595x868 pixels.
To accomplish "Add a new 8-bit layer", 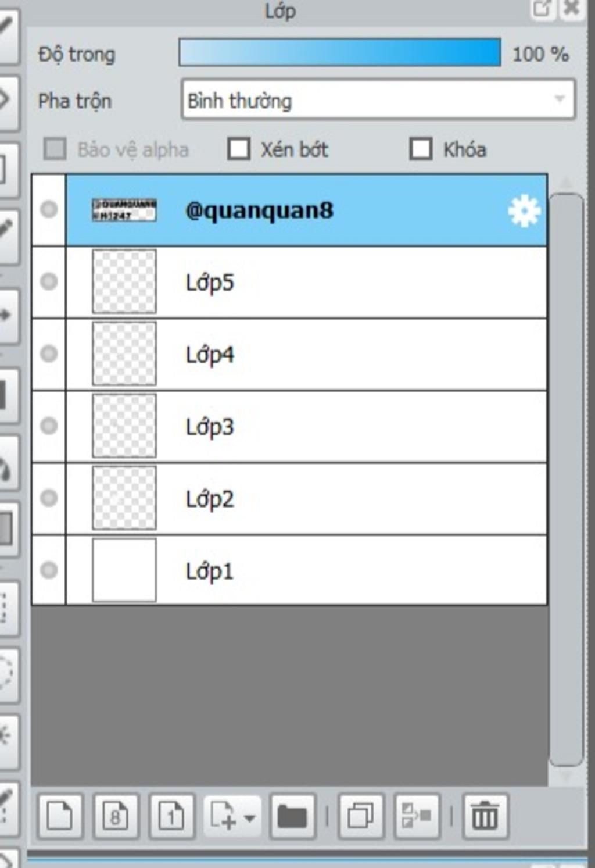I will pos(115,816).
